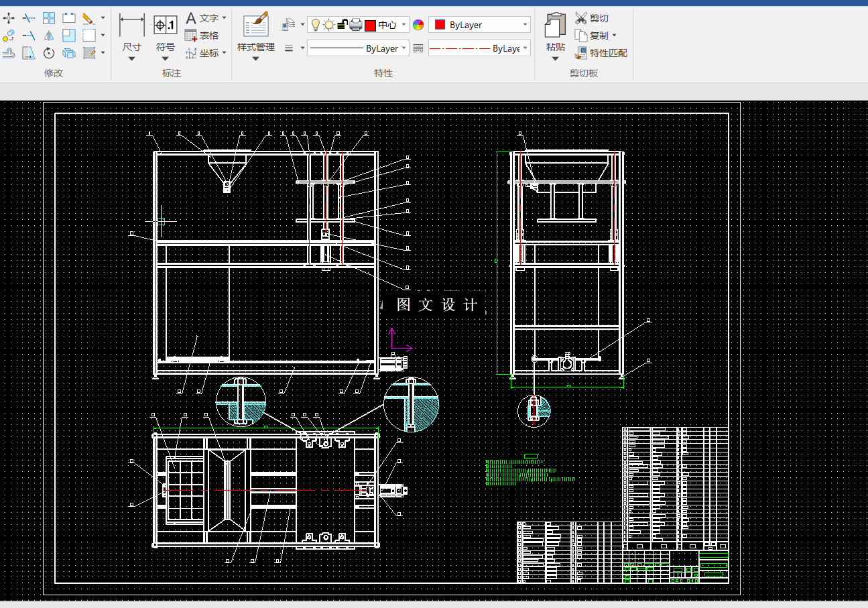Expand the erase tool dropdown arrow

tap(103, 18)
